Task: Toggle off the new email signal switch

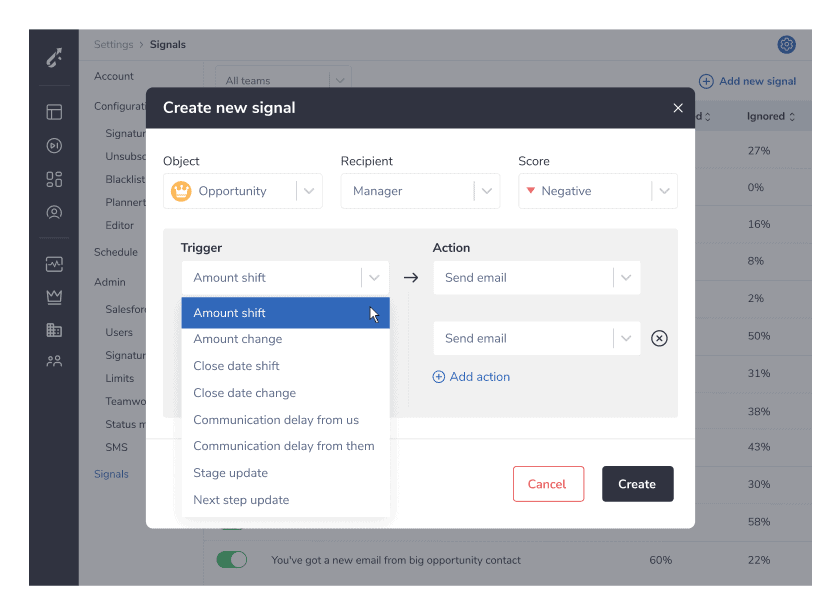Action: click(231, 560)
